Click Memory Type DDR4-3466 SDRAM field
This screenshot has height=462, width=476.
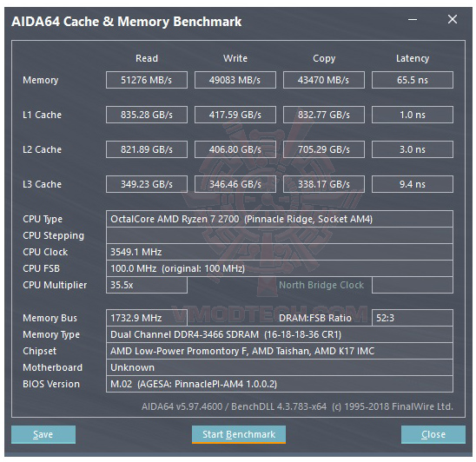280,334
